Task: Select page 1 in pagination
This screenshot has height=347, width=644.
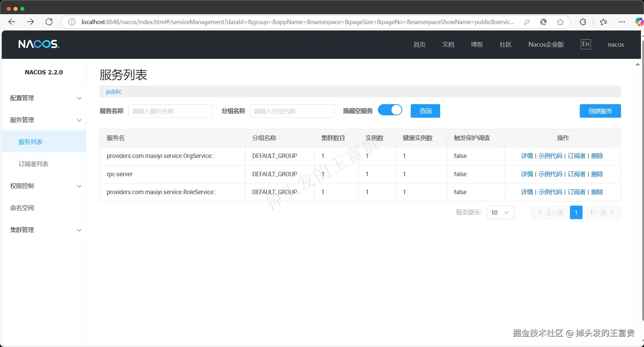Action: (x=576, y=212)
